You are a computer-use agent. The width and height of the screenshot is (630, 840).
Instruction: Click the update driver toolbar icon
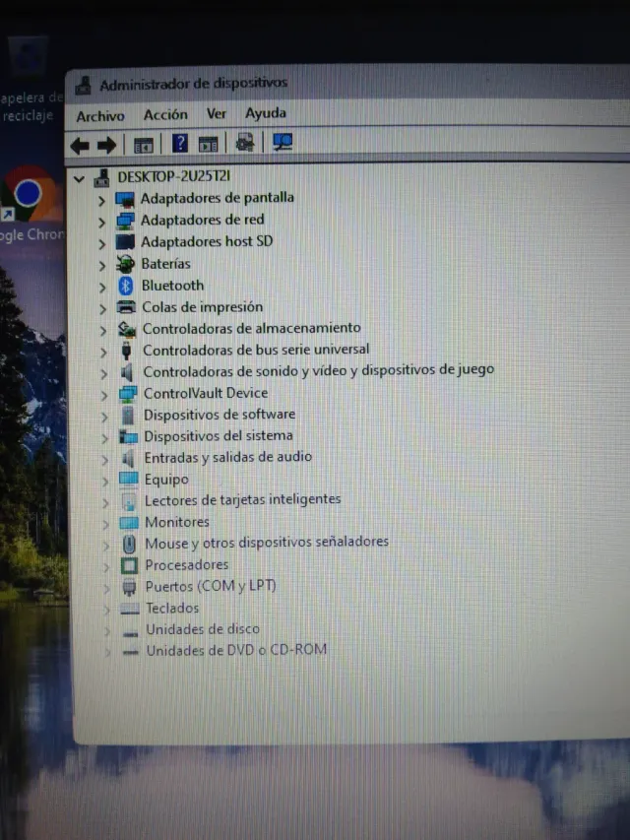pos(245,143)
